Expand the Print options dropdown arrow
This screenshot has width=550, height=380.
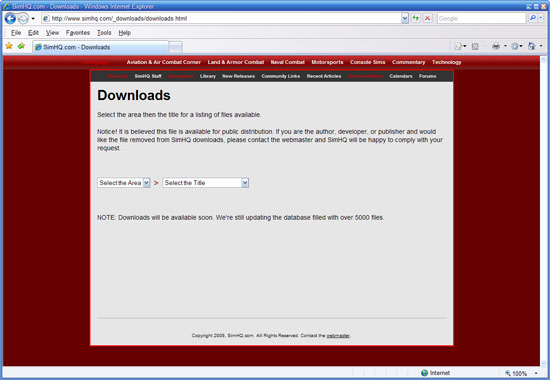(x=505, y=46)
